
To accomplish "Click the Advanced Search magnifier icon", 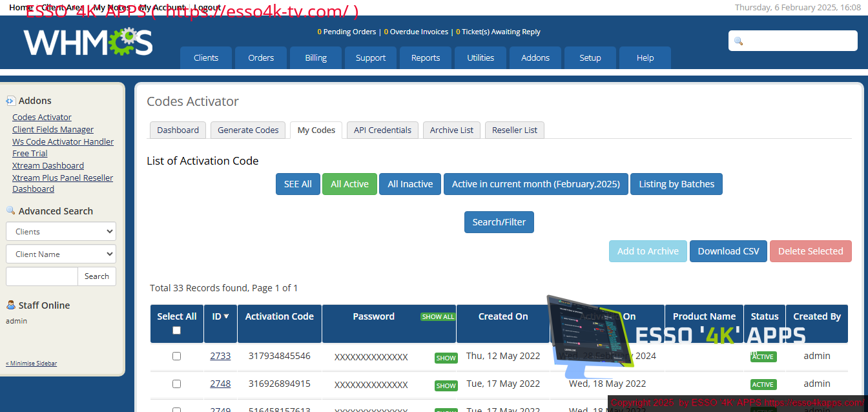I will (10, 211).
